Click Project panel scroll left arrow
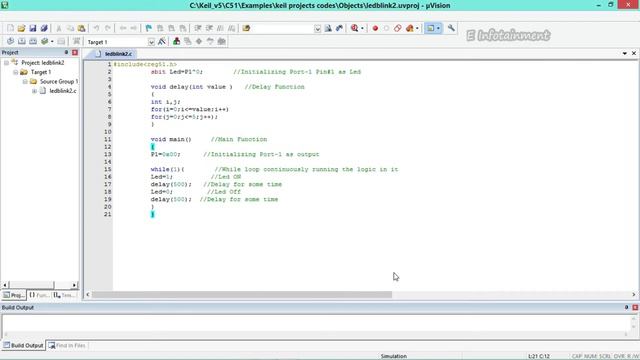Viewport: 640px width, 360px height. [x=5, y=285]
